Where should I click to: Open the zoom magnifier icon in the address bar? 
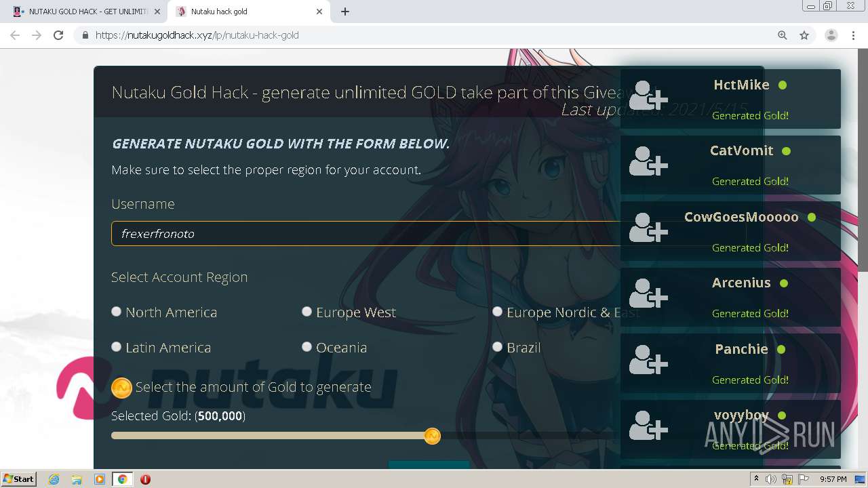(x=783, y=35)
